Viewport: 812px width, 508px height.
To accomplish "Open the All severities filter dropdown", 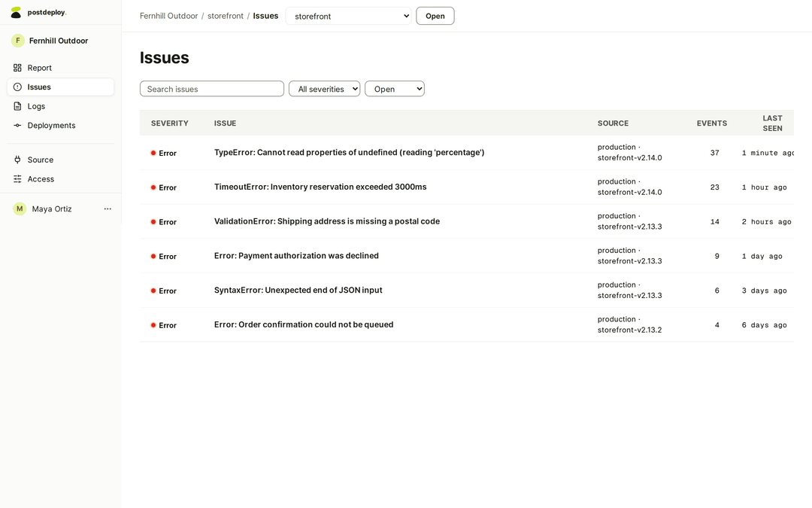I will point(325,89).
